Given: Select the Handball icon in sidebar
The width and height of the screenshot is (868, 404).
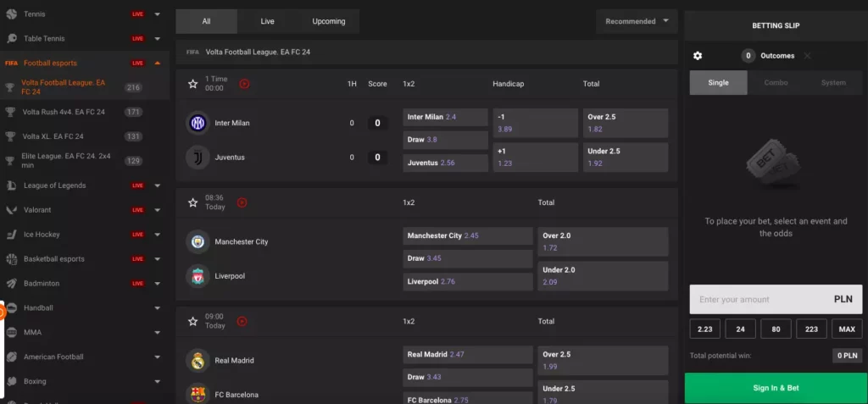Looking at the screenshot, I should pos(12,307).
